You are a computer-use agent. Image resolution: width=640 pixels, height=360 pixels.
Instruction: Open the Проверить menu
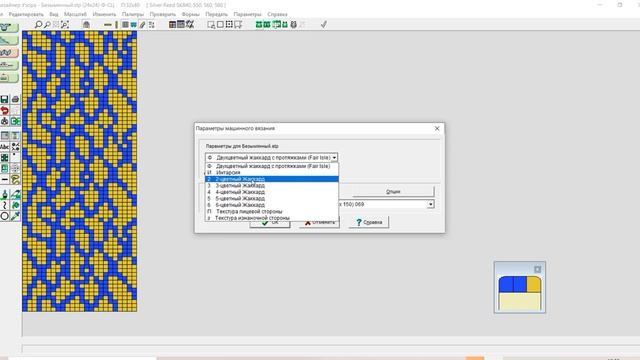pos(162,14)
